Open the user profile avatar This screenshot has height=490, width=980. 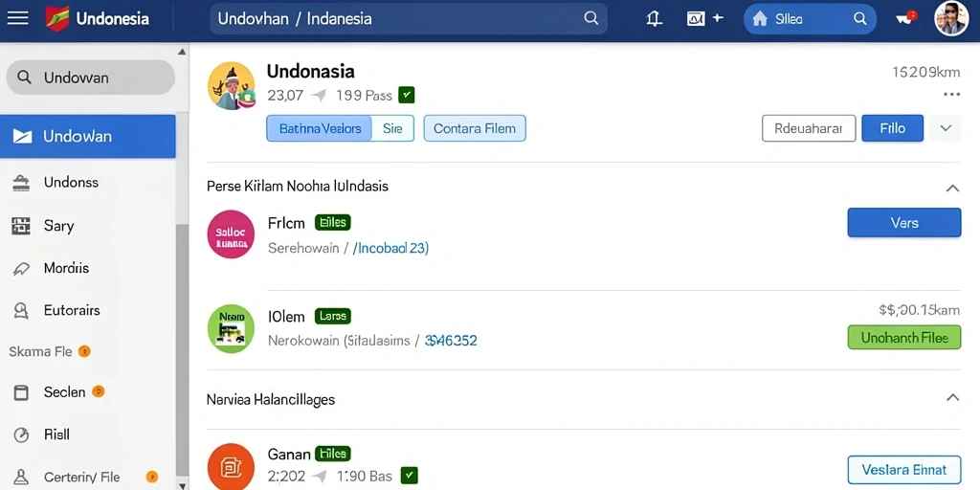(x=951, y=19)
